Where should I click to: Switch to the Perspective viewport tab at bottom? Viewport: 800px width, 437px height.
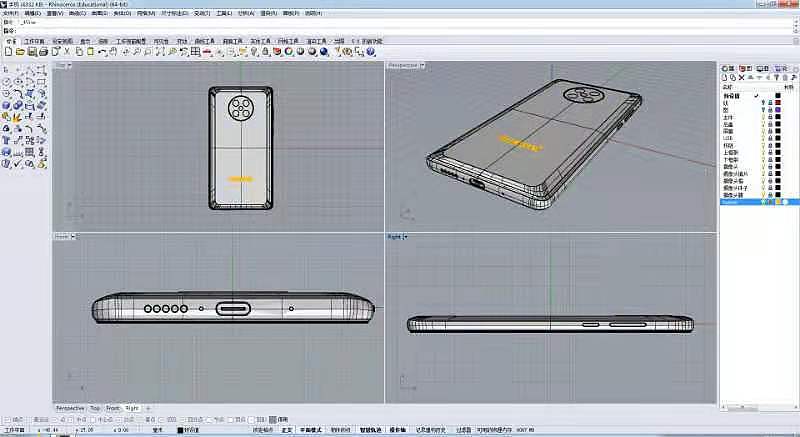(70, 408)
